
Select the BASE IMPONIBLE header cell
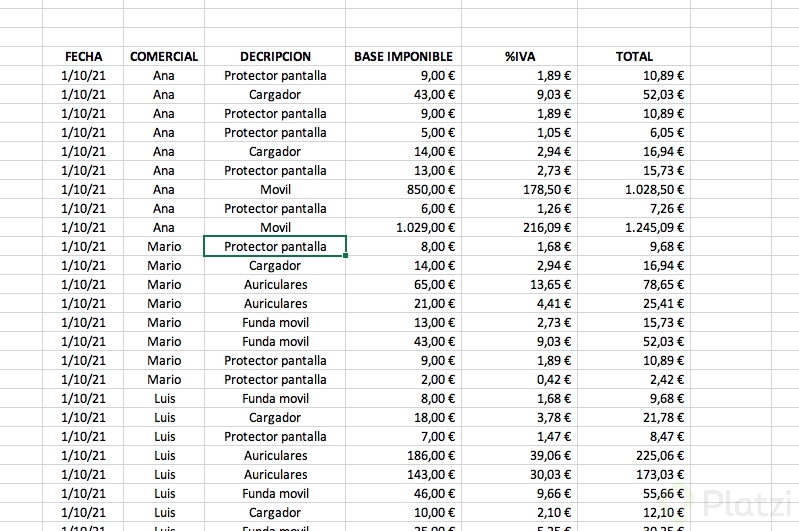pos(403,57)
